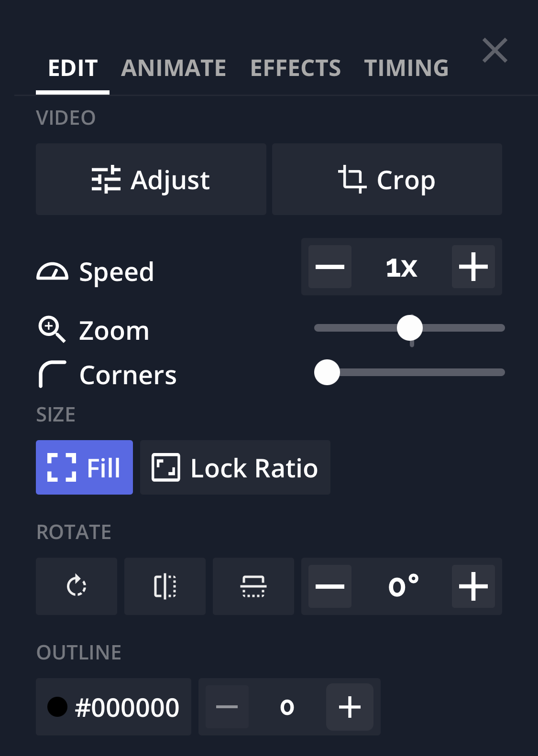Increase outline width with plus
Image resolution: width=538 pixels, height=756 pixels.
[x=350, y=707]
